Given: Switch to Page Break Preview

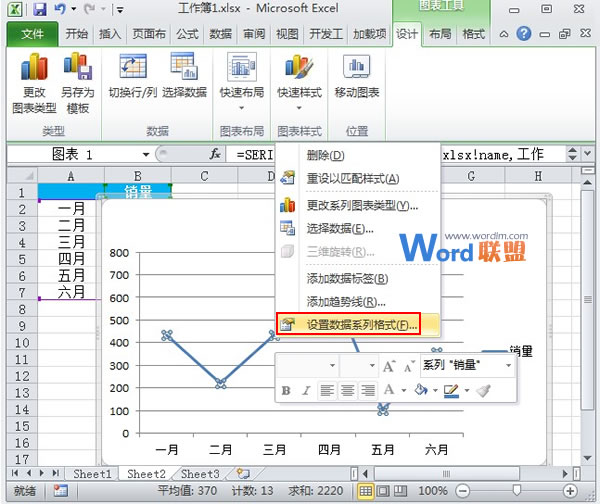Looking at the screenshot, I should pyautogui.click(x=400, y=491).
